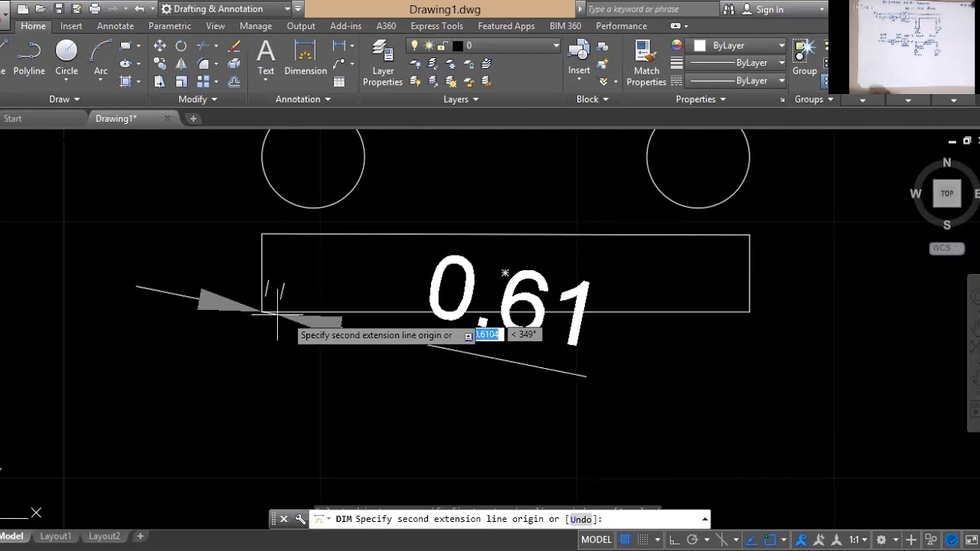Click the customization wrench in command line
The image size is (980, 551).
point(300,519)
